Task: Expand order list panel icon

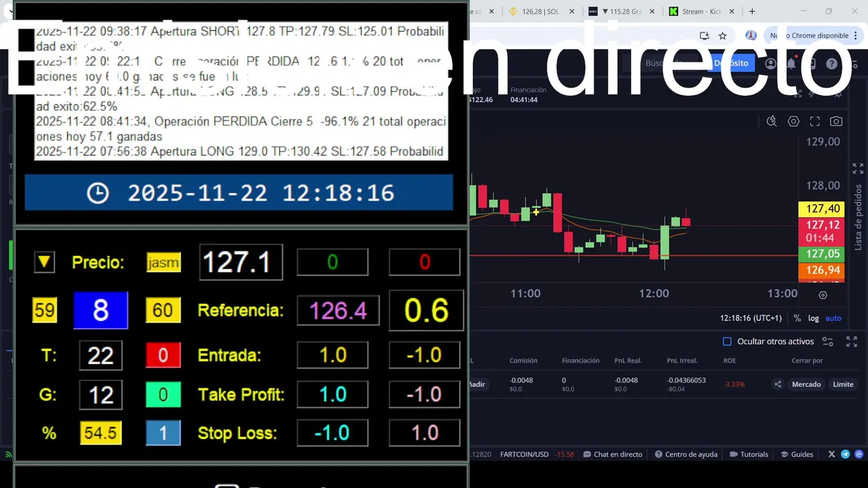Action: [x=858, y=169]
